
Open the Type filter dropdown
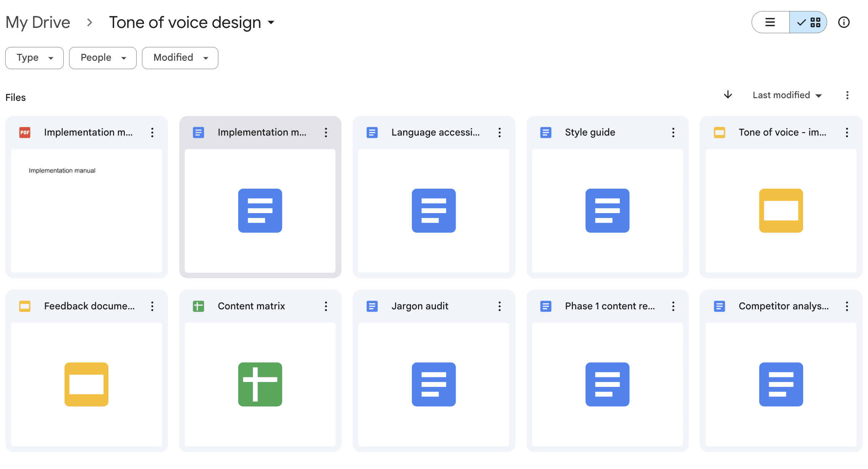34,58
